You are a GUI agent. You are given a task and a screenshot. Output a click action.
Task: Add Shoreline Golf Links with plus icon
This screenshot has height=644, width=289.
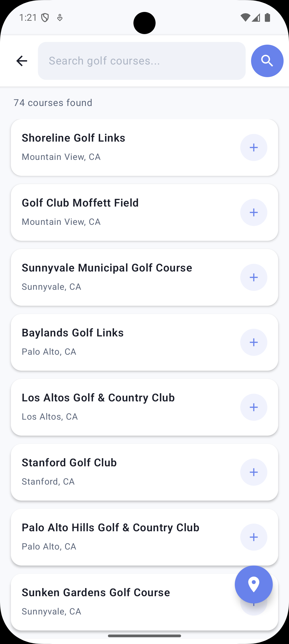[x=254, y=147]
